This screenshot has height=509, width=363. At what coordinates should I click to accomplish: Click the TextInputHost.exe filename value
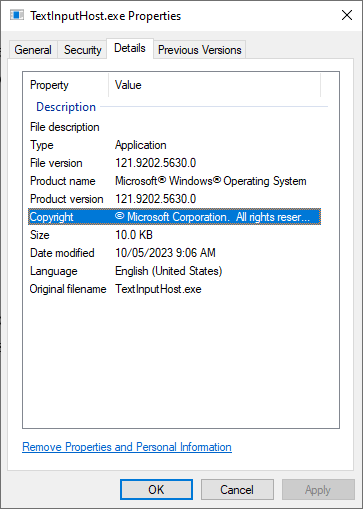click(x=158, y=289)
